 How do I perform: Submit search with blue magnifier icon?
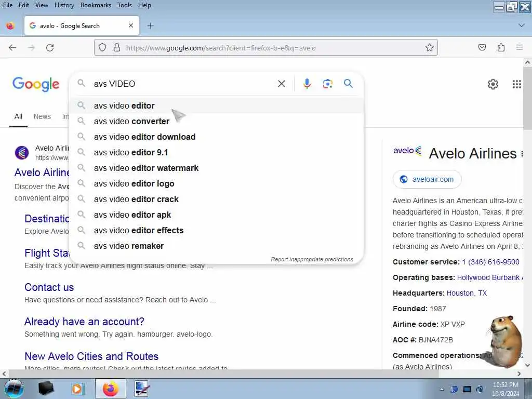[x=348, y=84]
